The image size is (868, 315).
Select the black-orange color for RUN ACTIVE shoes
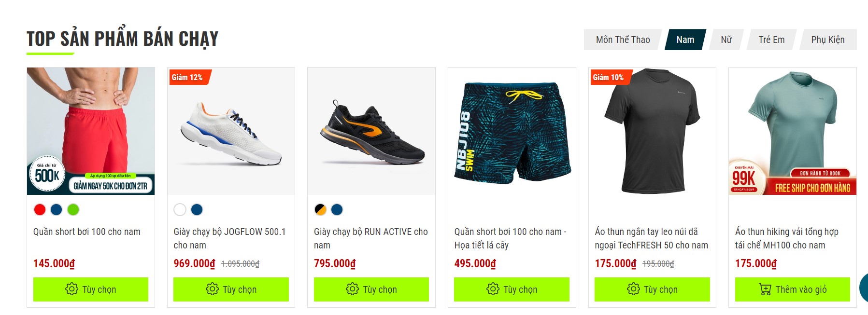(320, 209)
